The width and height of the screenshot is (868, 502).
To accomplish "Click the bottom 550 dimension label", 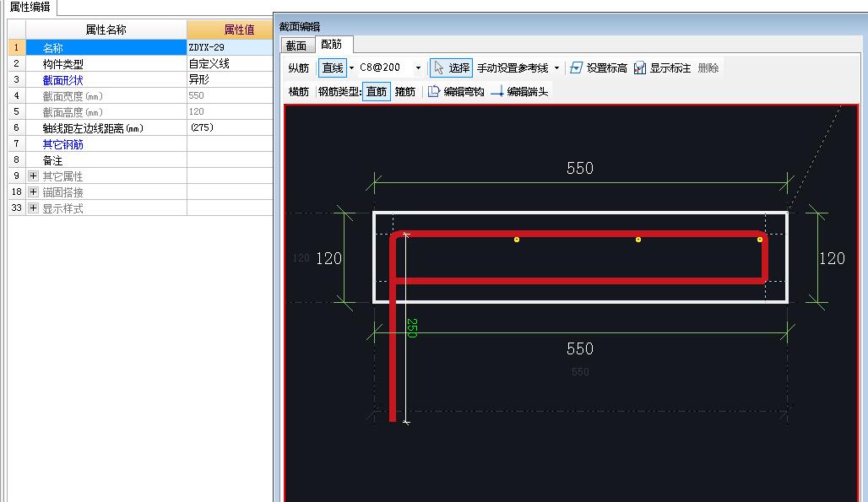I will pos(580,348).
